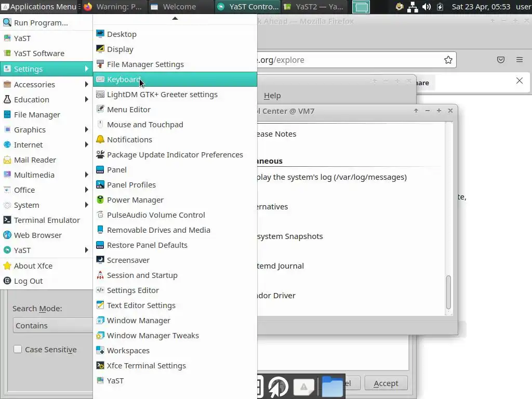Open LightDM GTK+ Greeter settings icon
This screenshot has height=399, width=532.
(100, 95)
